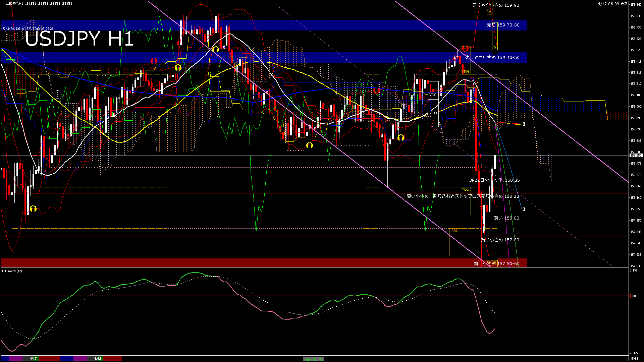
Task: Click the 4/17 date marker on timeline
Action: (33, 359)
